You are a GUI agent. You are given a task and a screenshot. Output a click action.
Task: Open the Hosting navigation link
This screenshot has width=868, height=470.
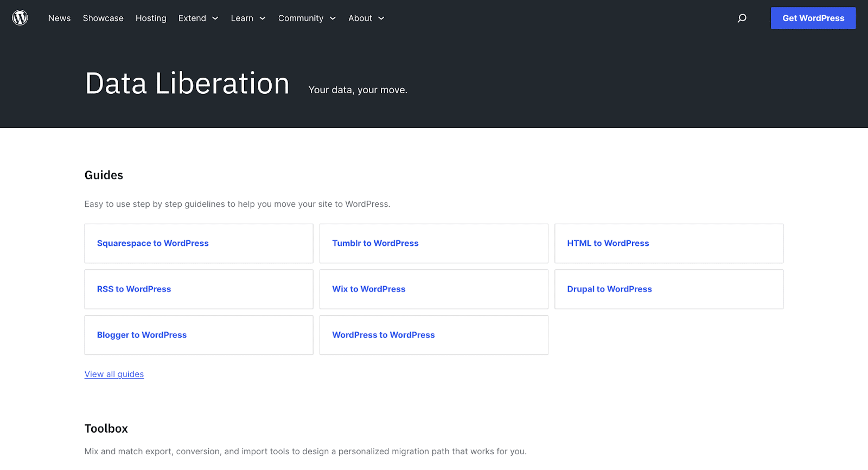(151, 18)
